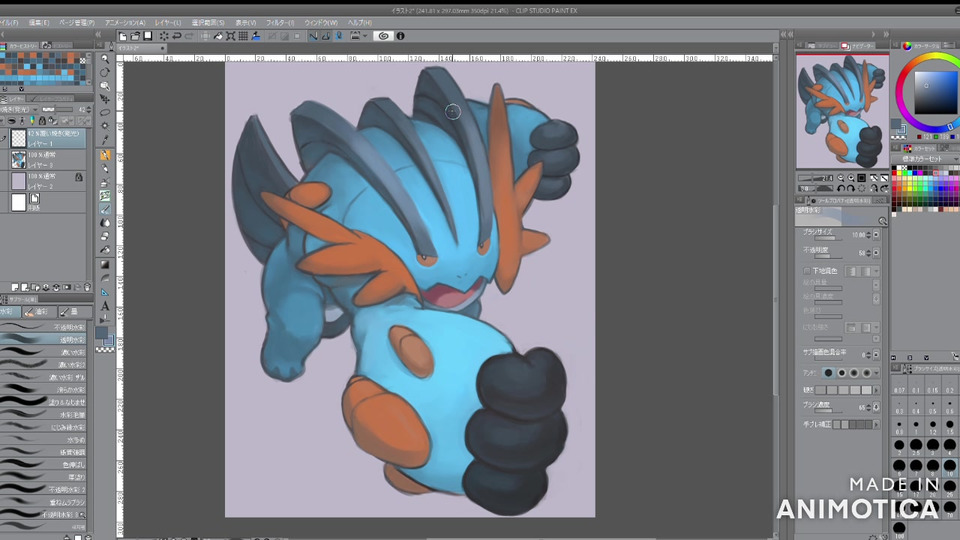Toggle the 下地混色 checkbox

pos(808,271)
